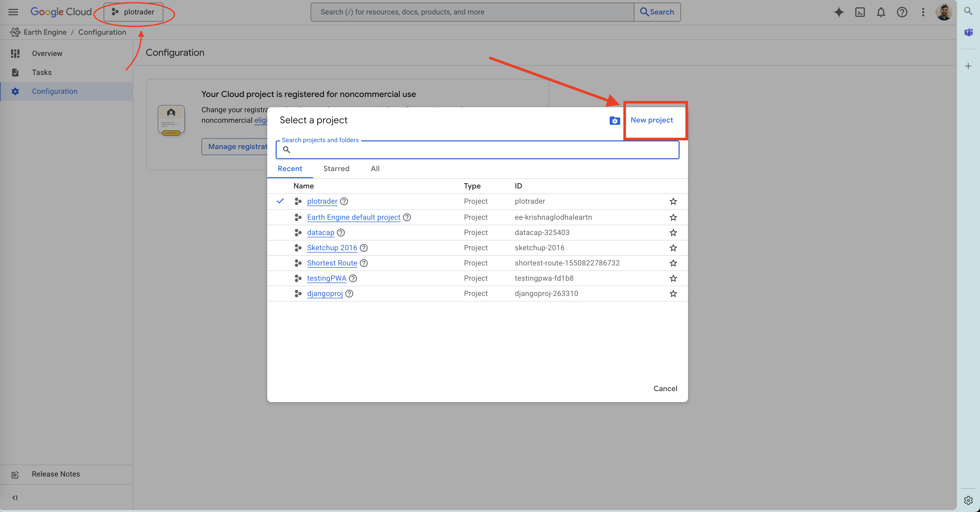This screenshot has height=512, width=980.
Task: Open the plotrader project picker
Action: click(x=134, y=12)
